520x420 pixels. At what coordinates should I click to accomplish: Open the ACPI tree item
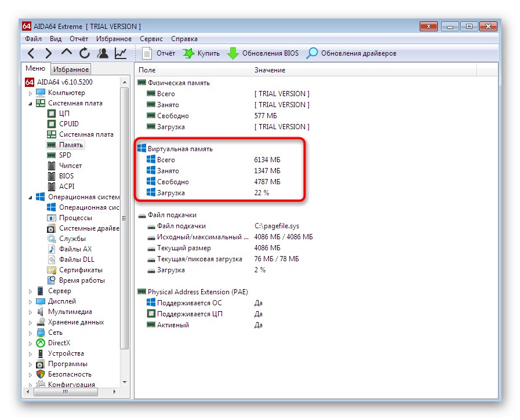pos(66,187)
